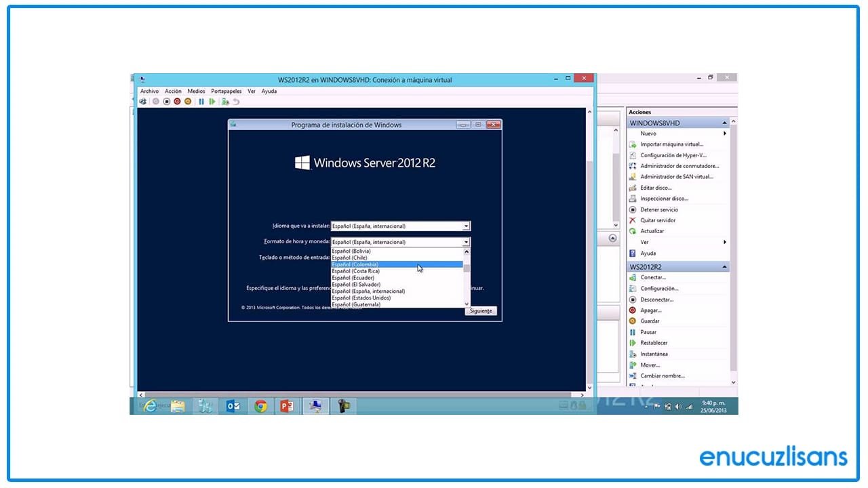Click Instantánea in WS2012R2 actions list
Screen dimensions: 868x488
pos(654,354)
